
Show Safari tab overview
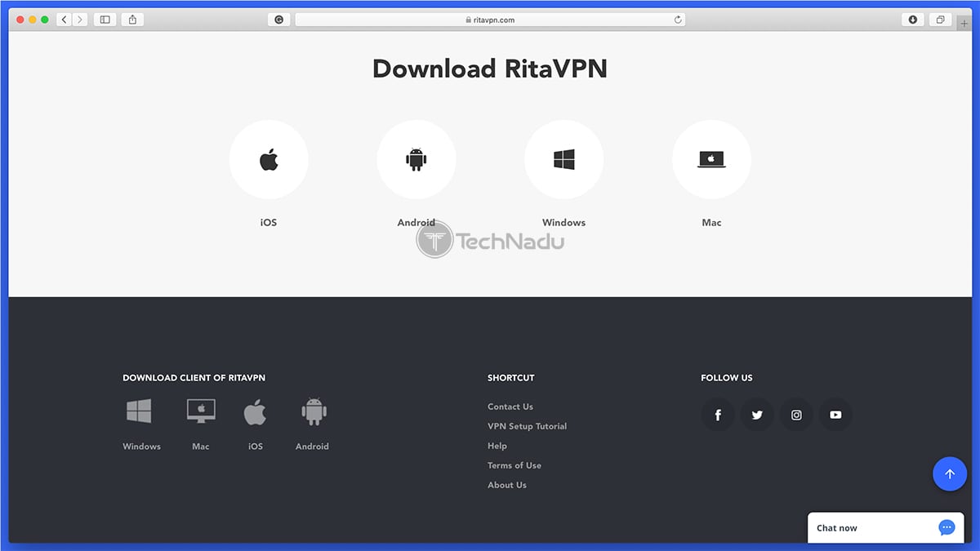click(x=941, y=20)
